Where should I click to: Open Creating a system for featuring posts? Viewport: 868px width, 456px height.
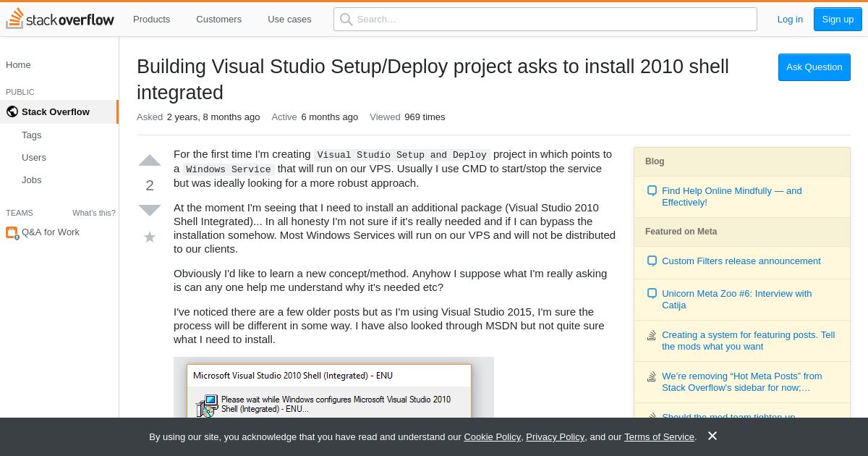click(x=749, y=341)
